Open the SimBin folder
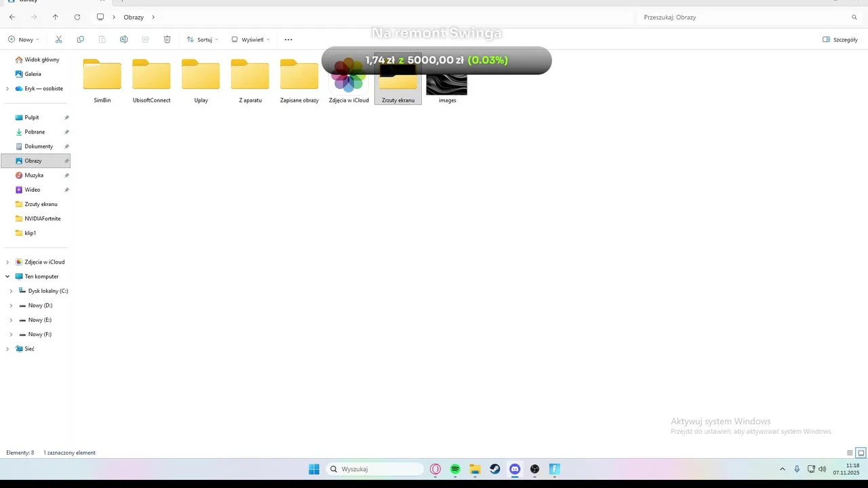The height and width of the screenshot is (488, 868). tap(102, 81)
